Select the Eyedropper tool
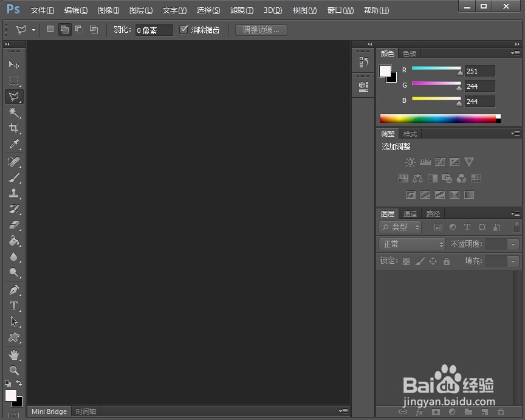The height and width of the screenshot is (420, 525). 14,144
